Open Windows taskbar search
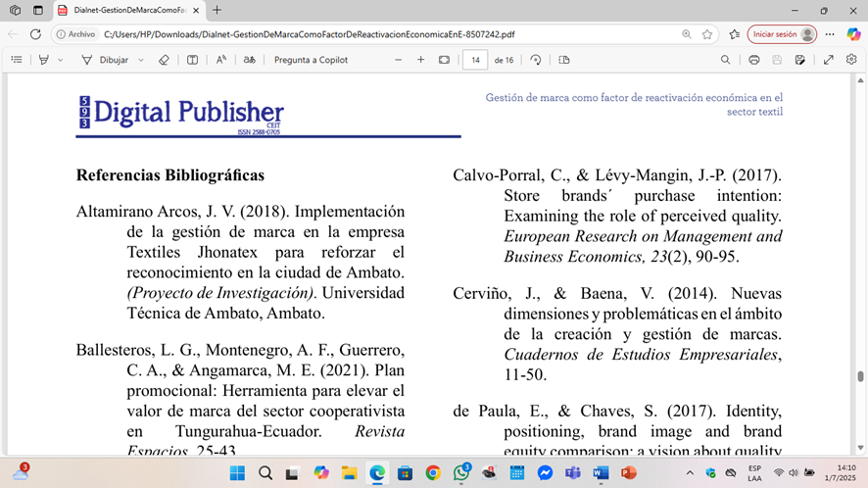Viewport: 868px width, 488px height. click(x=265, y=473)
